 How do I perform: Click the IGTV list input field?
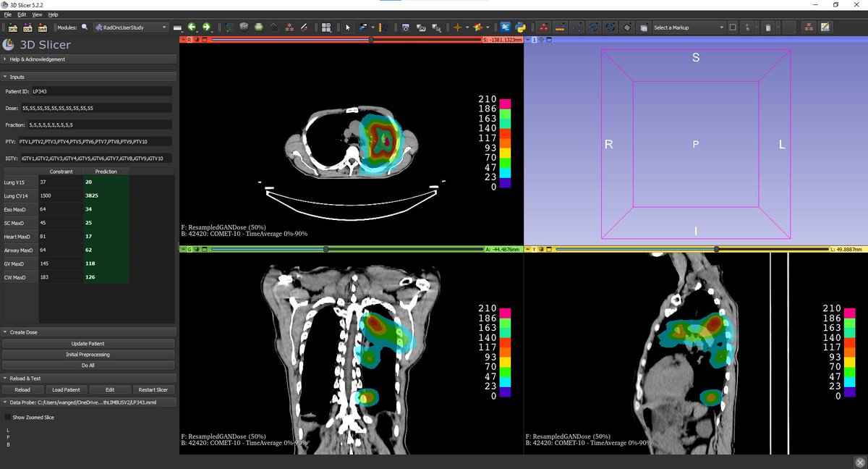[x=97, y=158]
